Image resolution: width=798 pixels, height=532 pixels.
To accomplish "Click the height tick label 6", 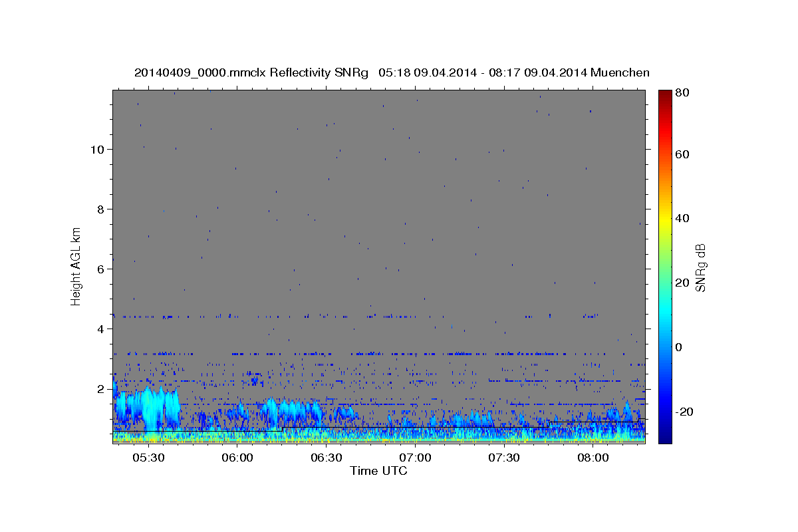I will pos(101,269).
